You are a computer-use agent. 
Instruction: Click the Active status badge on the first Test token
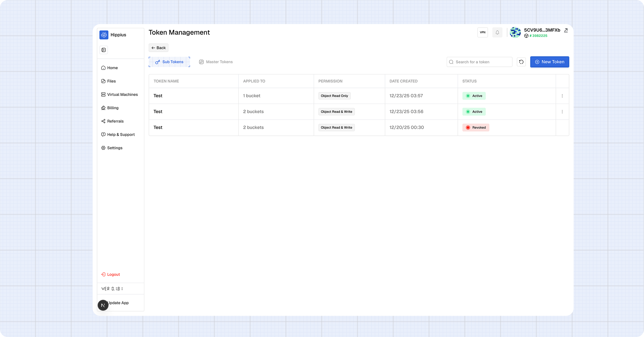(474, 96)
